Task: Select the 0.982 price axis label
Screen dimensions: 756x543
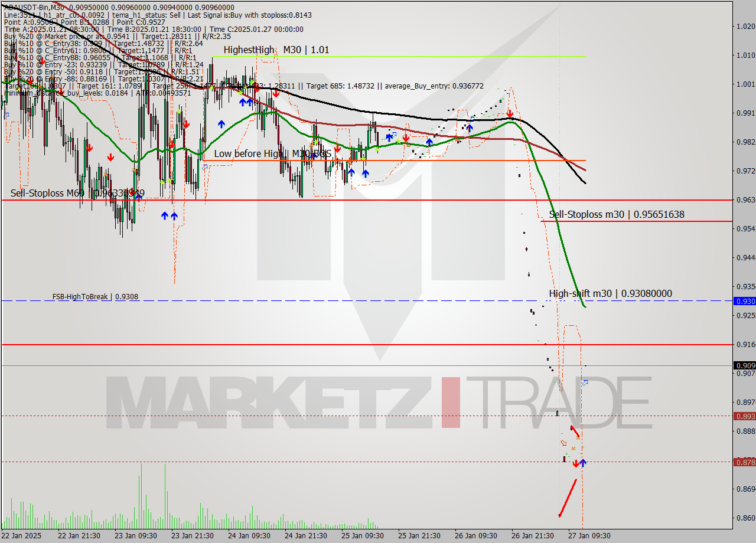Action: pos(746,142)
